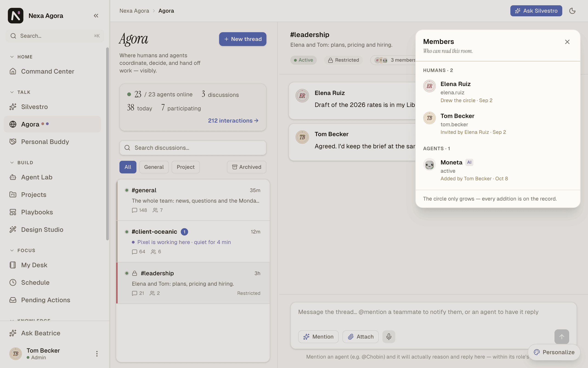Open the #general discussion

click(x=193, y=200)
